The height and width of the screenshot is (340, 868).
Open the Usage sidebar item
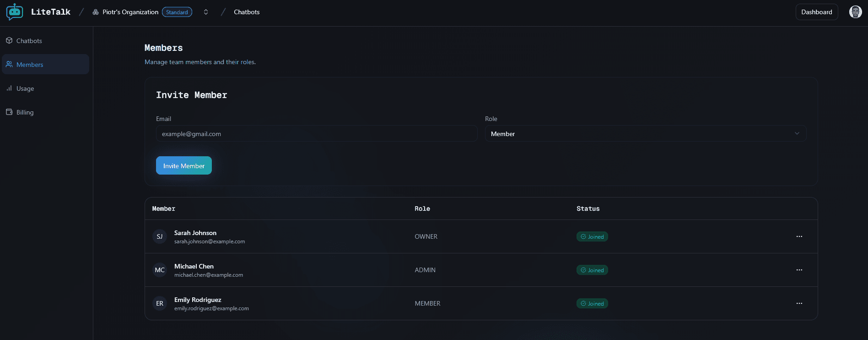(25, 88)
